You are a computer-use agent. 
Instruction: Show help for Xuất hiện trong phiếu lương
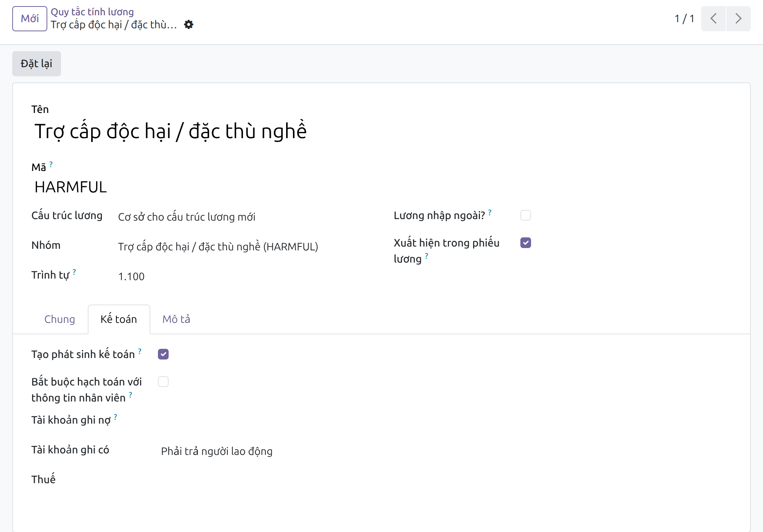(427, 256)
